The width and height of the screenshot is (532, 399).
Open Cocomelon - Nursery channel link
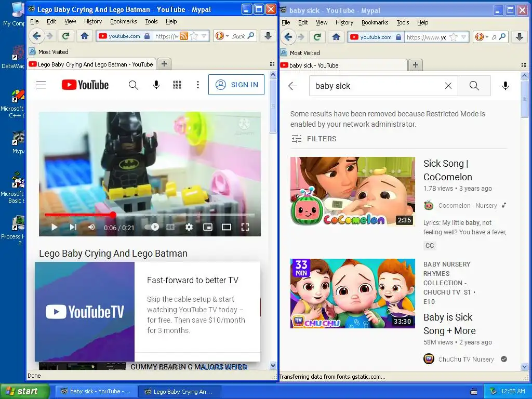pyautogui.click(x=467, y=205)
